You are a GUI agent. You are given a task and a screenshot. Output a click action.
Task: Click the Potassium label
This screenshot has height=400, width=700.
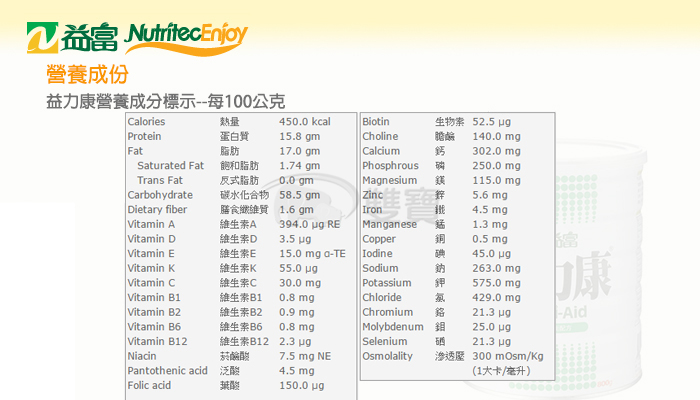point(387,283)
